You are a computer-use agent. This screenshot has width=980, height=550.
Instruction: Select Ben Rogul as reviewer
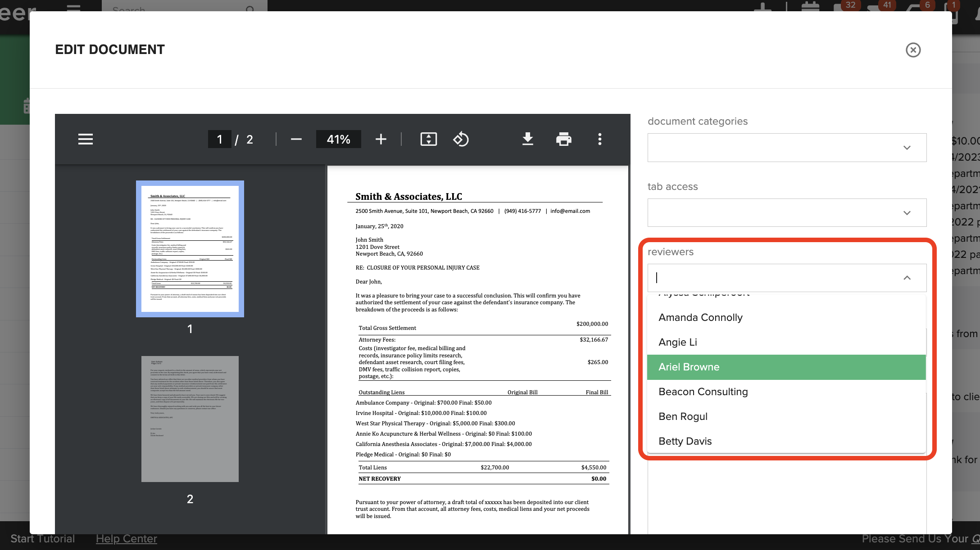786,416
